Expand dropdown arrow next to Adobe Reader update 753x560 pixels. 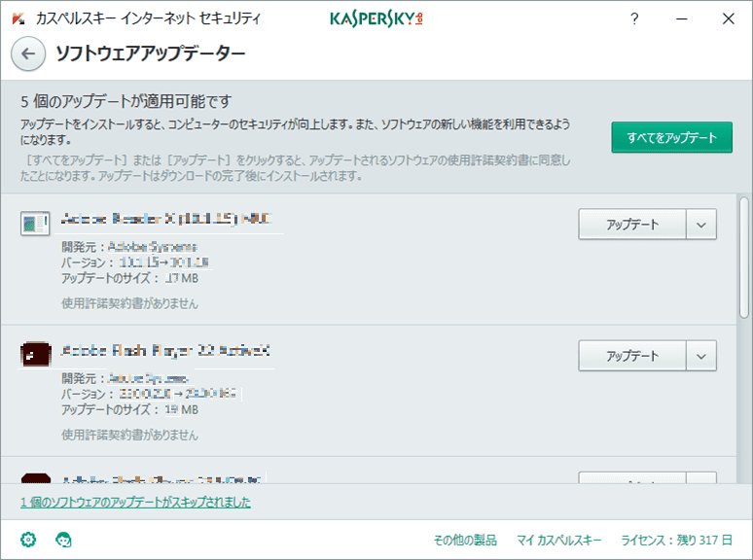click(x=701, y=224)
